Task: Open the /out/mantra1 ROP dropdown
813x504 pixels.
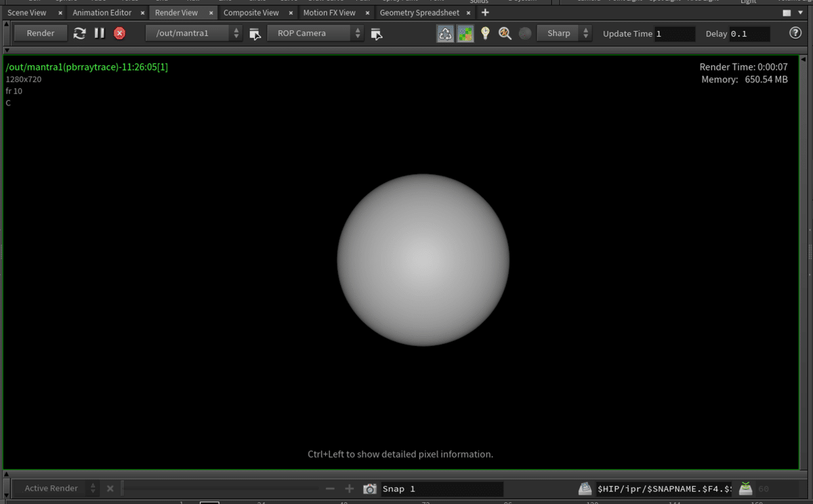Action: pyautogui.click(x=194, y=33)
